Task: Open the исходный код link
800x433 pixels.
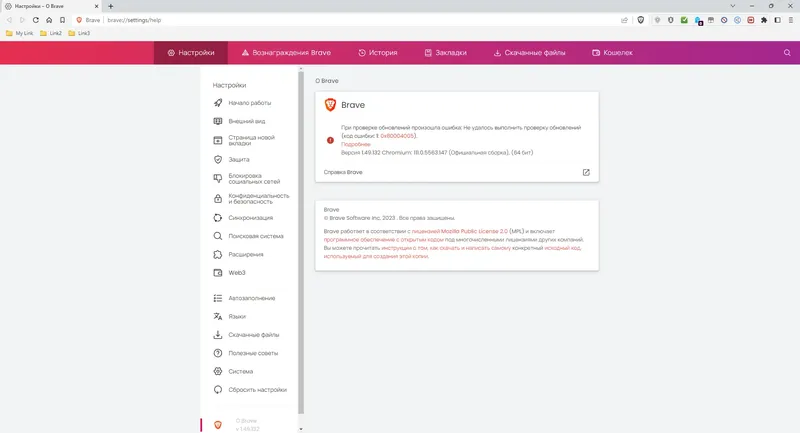Action: tap(562, 248)
